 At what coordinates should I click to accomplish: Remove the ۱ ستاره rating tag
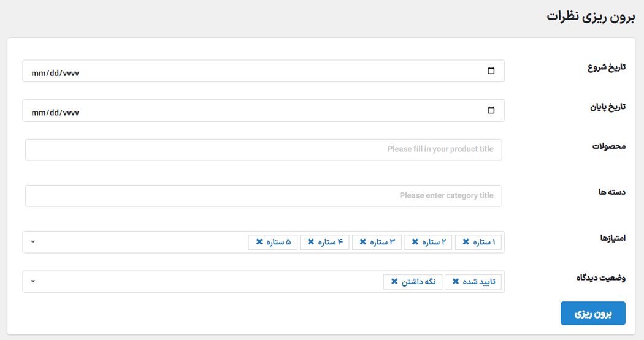466,243
